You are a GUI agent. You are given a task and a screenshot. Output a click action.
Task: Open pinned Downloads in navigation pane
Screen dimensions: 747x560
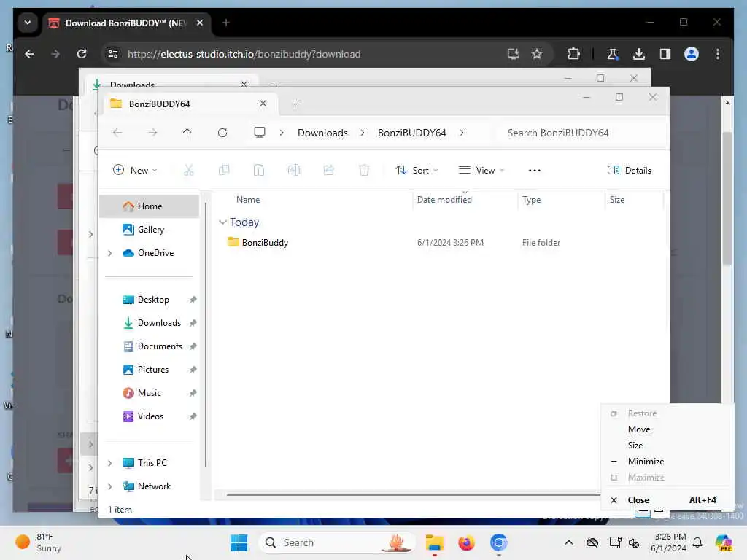149,323
